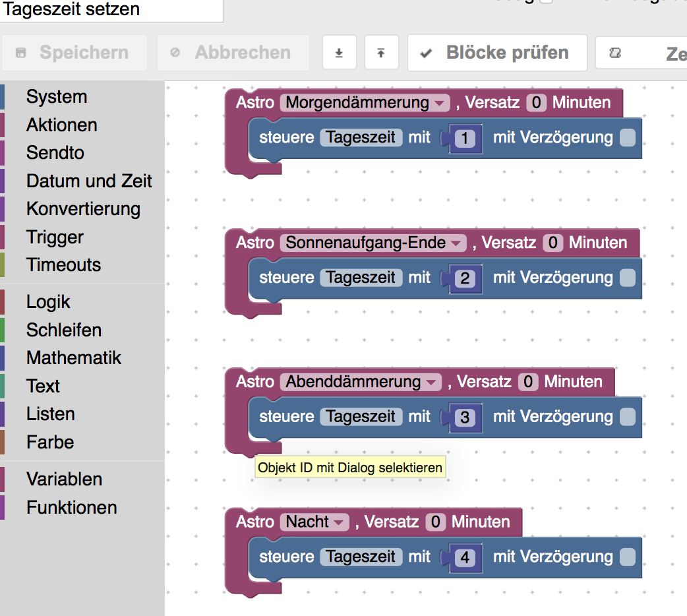Toggle Verzögerung checkbox in the Nacht block

click(628, 557)
